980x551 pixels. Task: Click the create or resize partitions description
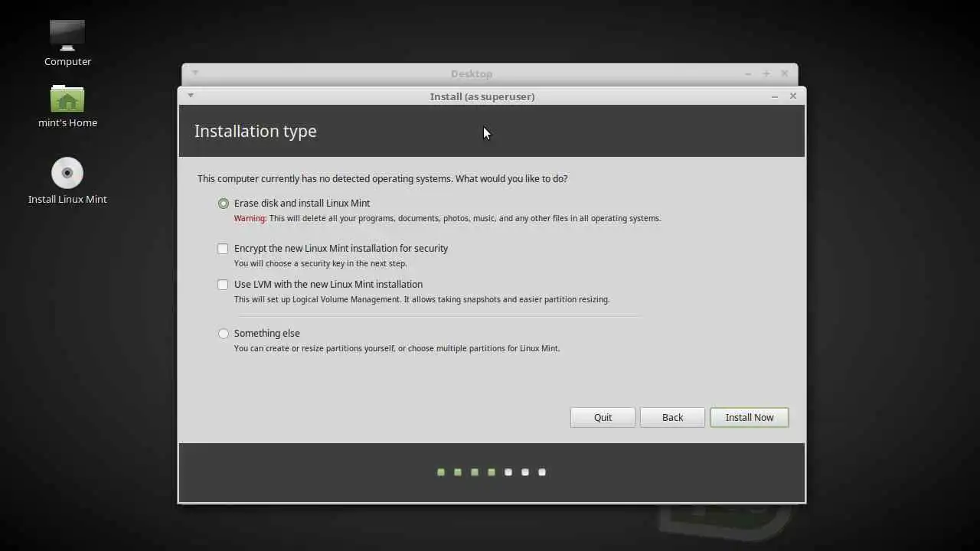point(397,348)
